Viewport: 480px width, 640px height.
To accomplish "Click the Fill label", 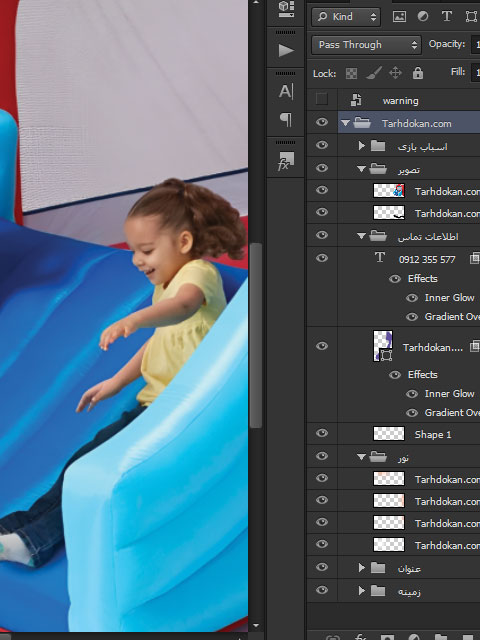I will (x=458, y=71).
